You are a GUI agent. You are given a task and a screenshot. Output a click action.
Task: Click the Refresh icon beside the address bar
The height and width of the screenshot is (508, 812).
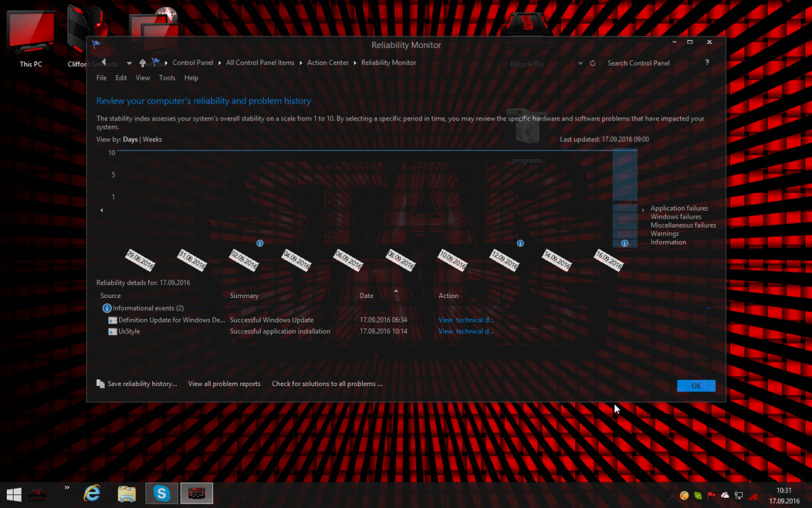coord(593,63)
